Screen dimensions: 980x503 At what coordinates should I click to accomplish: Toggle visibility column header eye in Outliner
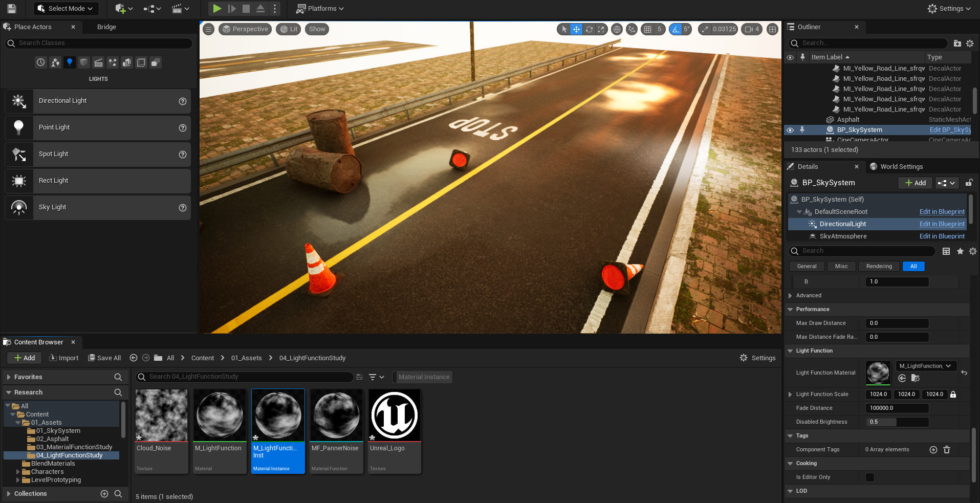[790, 57]
